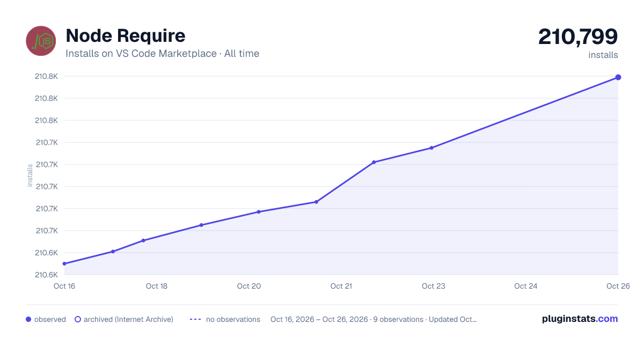Click the Oct 16 axis label
Viewport: 644px width, 338px height.
coord(64,286)
